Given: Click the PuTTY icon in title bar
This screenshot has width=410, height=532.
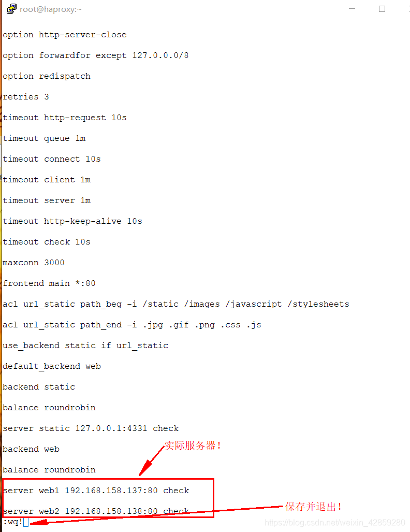Looking at the screenshot, I should tap(12, 8).
